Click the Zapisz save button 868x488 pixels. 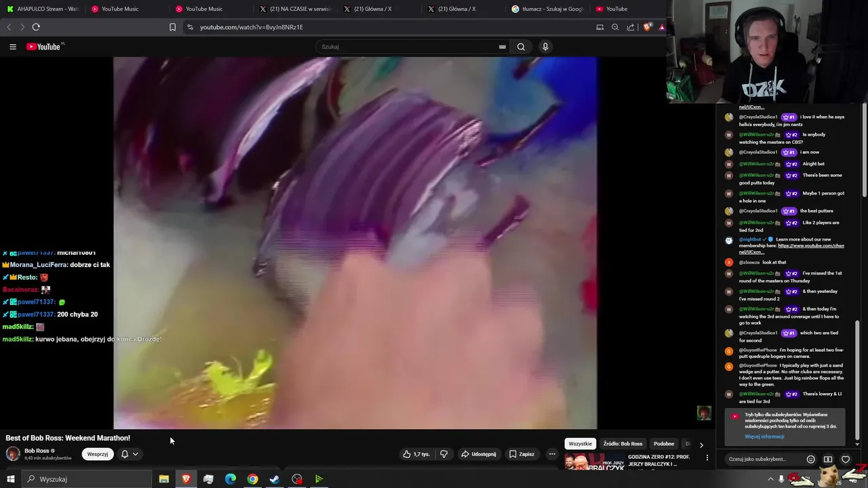click(521, 454)
